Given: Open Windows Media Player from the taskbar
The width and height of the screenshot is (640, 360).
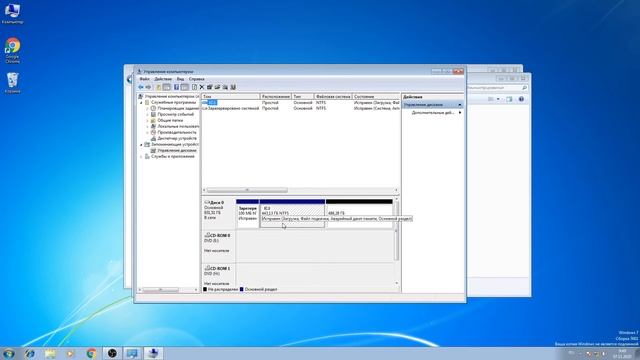Looking at the screenshot, I should click(x=71, y=353).
